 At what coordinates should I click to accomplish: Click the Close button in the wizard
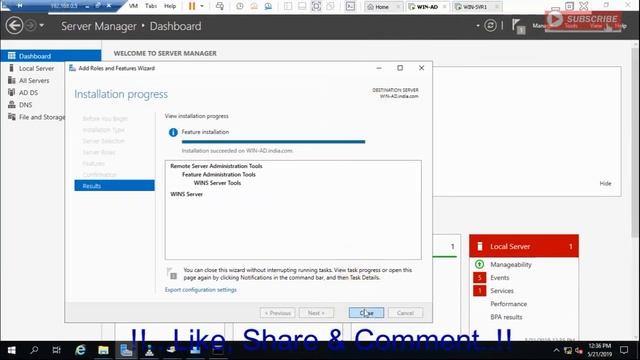[x=366, y=313]
